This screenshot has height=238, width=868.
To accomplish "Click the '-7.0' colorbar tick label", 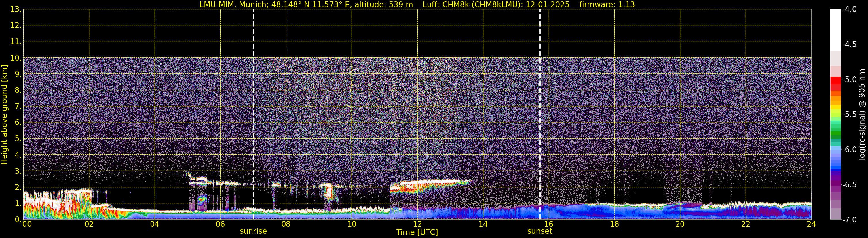I will (x=850, y=220).
